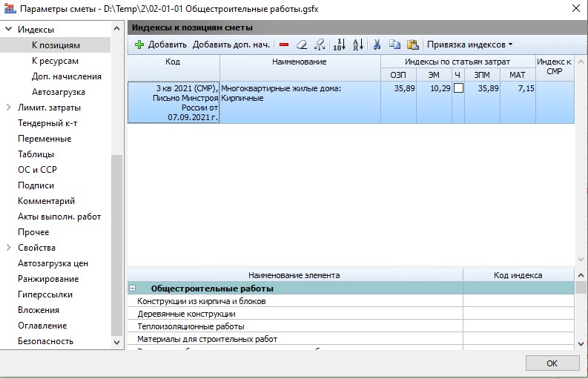Expand the Свойства tree node

tap(9, 248)
